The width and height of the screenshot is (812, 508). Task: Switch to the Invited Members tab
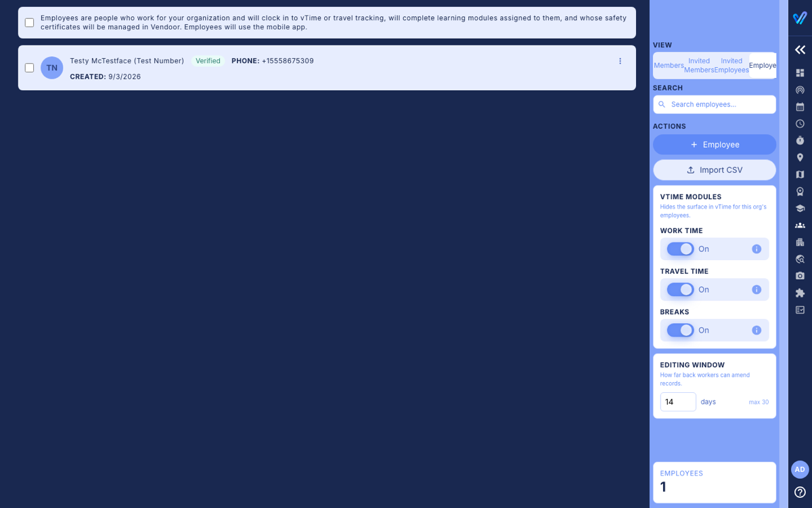pyautogui.click(x=699, y=65)
